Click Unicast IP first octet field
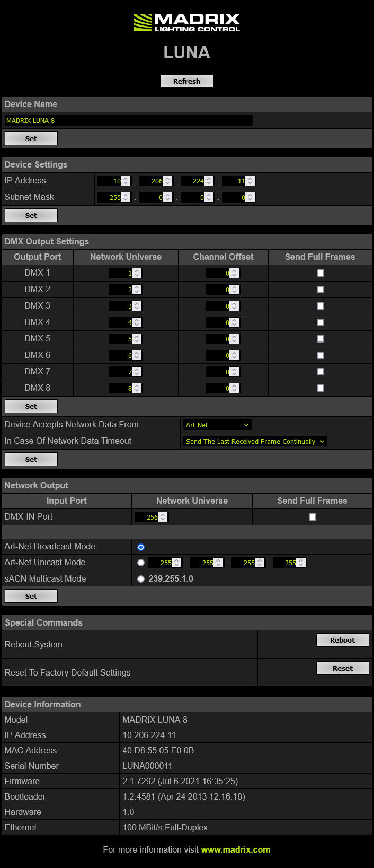Viewport: 374px width, 868px height. 165,563
